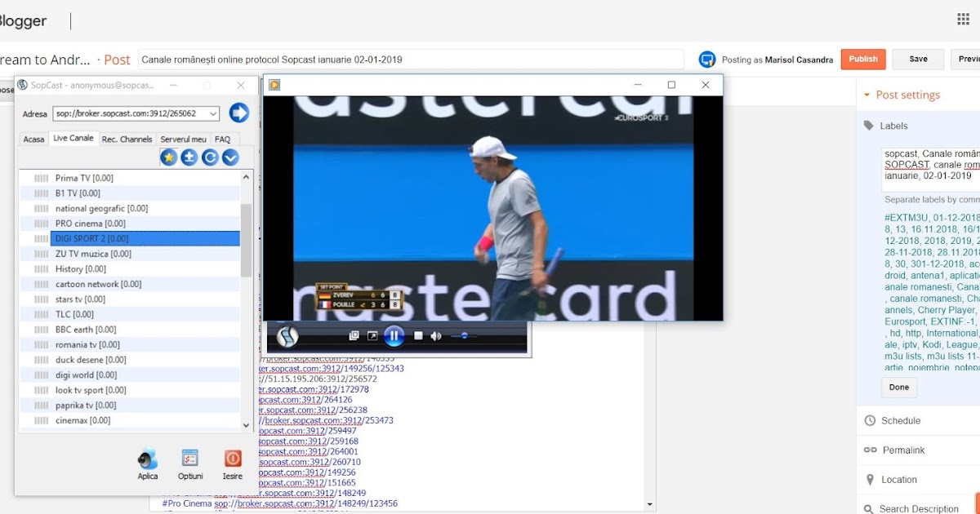Screen dimensions: 980x514
Task: Click the Done button under labels
Action: click(x=899, y=387)
